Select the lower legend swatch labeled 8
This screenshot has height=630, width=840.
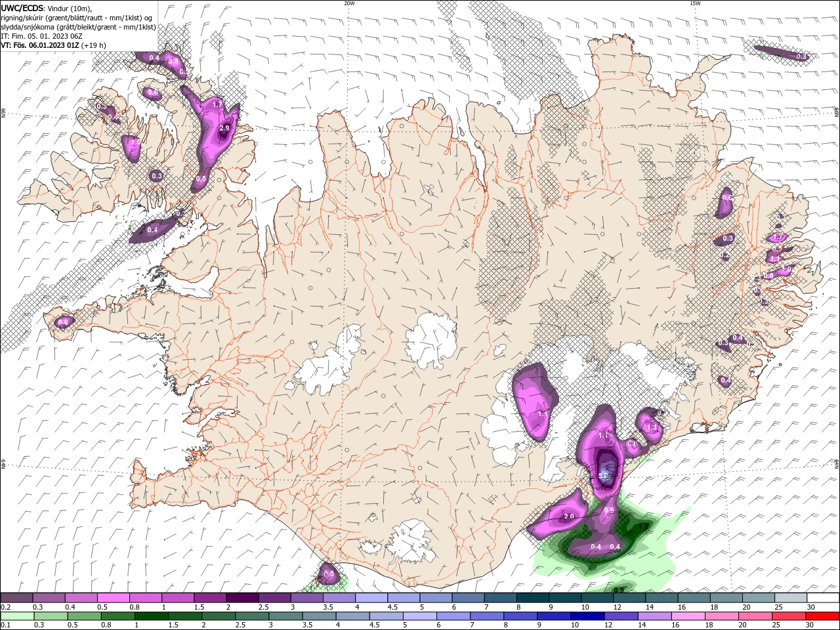pyautogui.click(x=522, y=616)
